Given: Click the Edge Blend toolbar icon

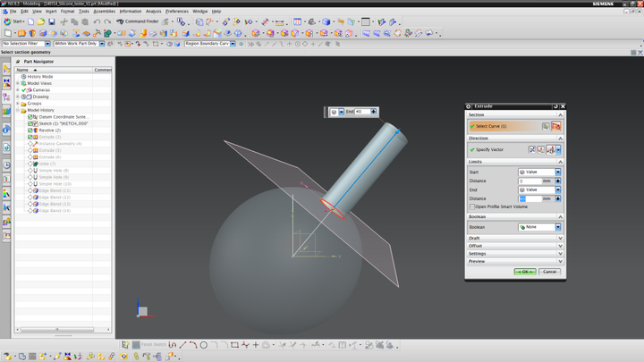Looking at the screenshot, I should pos(186,33).
